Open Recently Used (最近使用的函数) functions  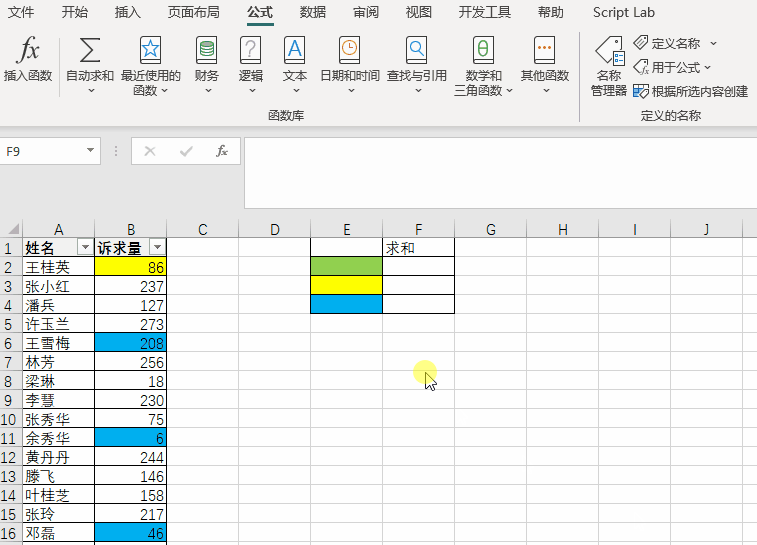150,66
